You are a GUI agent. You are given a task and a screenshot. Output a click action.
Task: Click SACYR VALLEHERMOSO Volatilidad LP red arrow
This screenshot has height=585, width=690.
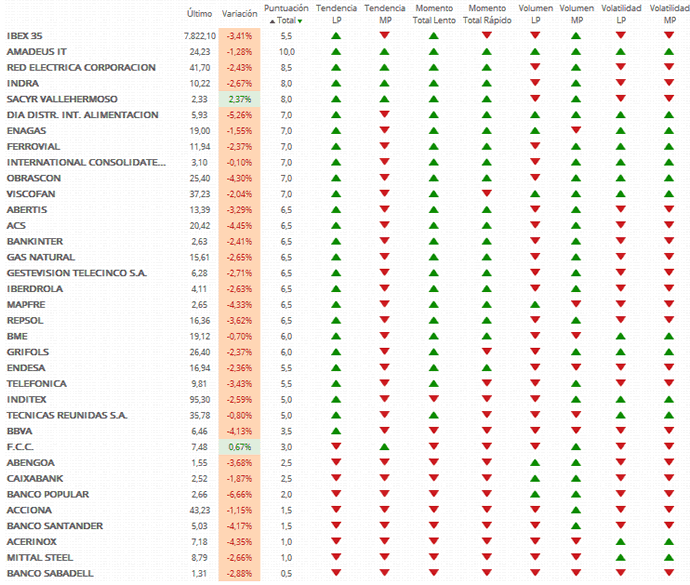tap(621, 99)
